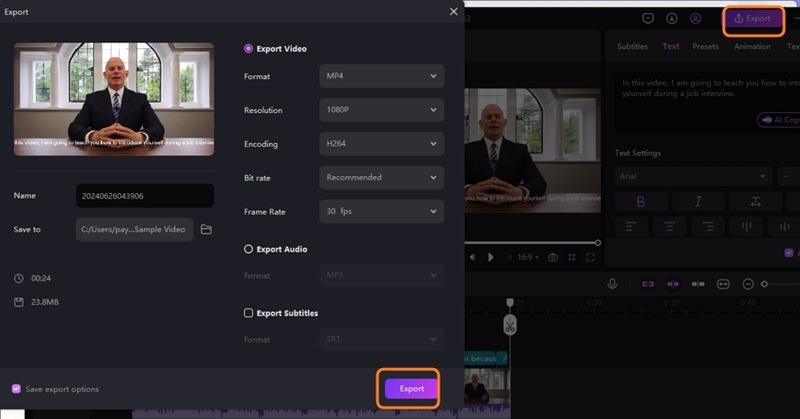Image resolution: width=800 pixels, height=419 pixels.
Task: Switch to the Subtitles tab
Action: pos(632,46)
